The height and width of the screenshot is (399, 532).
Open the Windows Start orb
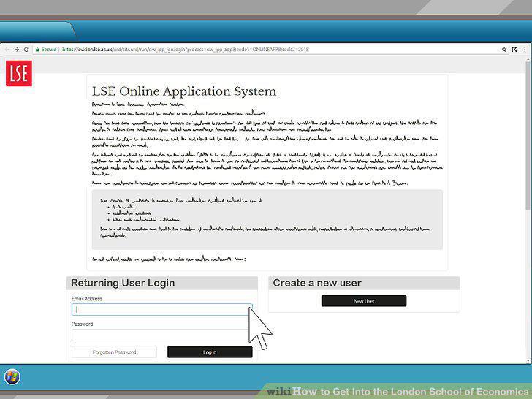click(x=12, y=376)
